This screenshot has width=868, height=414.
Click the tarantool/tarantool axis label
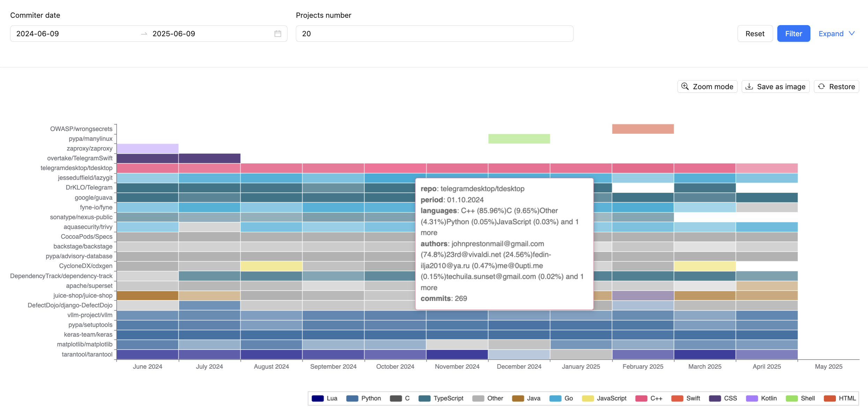tap(87, 354)
